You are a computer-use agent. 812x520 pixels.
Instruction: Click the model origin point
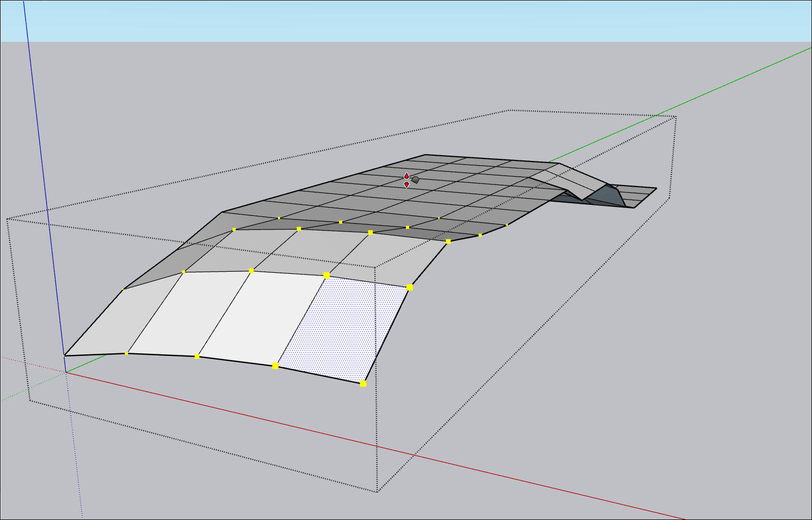66,371
